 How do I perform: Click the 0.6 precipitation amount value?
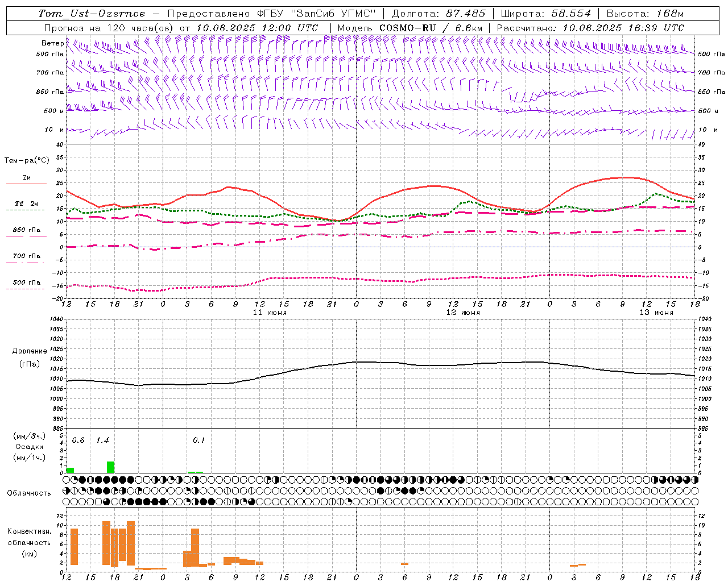78,440
